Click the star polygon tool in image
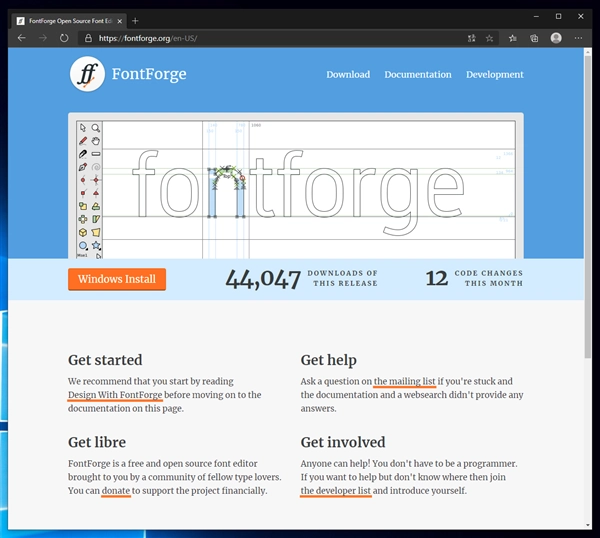The height and width of the screenshot is (538, 600). pyautogui.click(x=96, y=245)
